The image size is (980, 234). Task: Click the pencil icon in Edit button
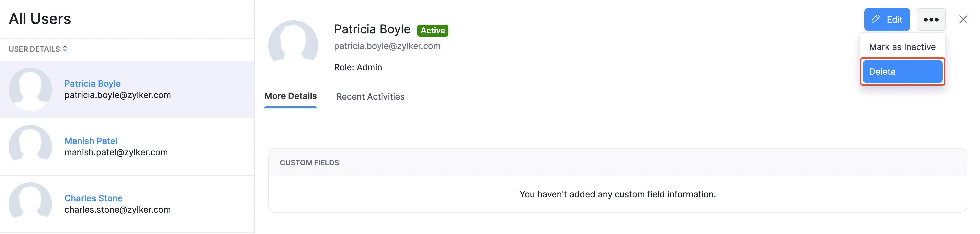tap(876, 19)
